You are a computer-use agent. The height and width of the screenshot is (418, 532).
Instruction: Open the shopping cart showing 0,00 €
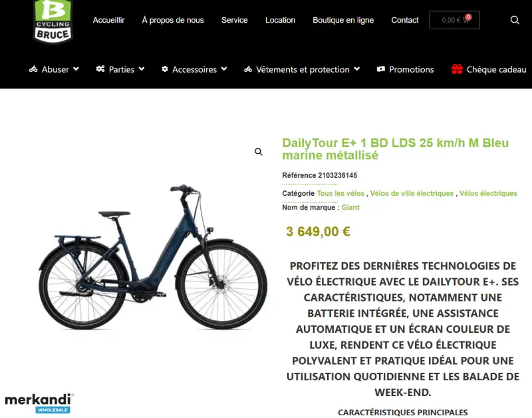[454, 20]
